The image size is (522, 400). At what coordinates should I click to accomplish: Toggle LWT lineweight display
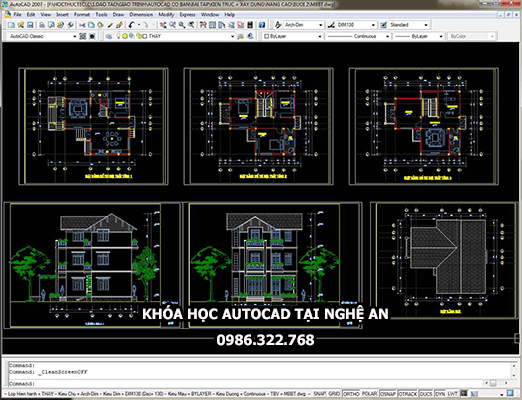coord(452,394)
